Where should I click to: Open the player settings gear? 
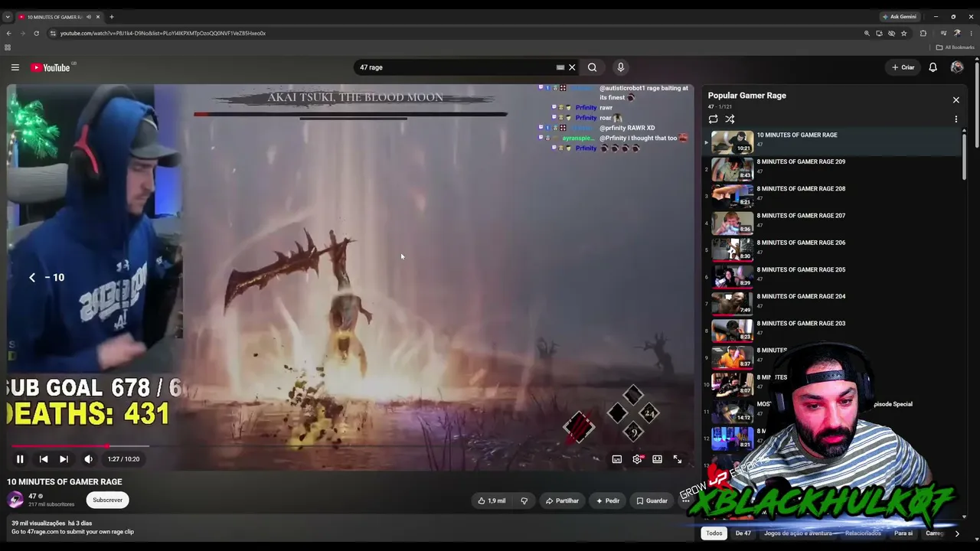pyautogui.click(x=637, y=459)
